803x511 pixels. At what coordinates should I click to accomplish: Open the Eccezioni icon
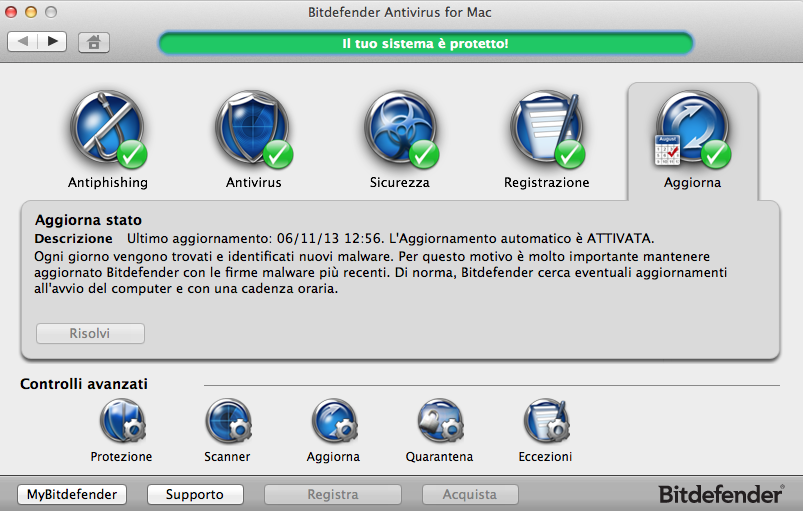[x=546, y=421]
